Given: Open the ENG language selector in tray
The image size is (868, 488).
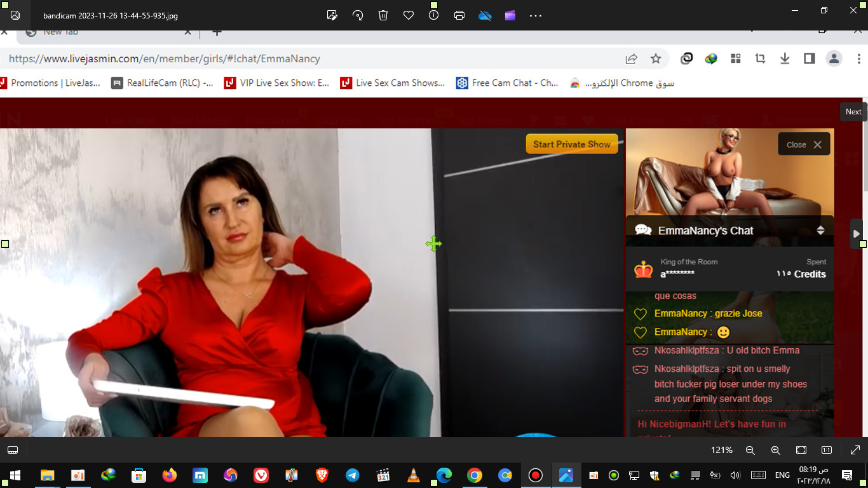Looking at the screenshot, I should click(782, 475).
